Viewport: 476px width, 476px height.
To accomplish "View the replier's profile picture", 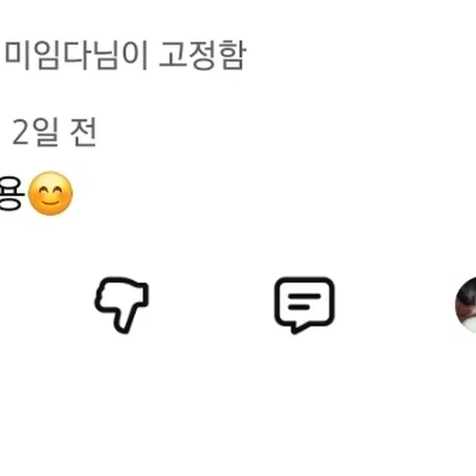I will (466, 305).
